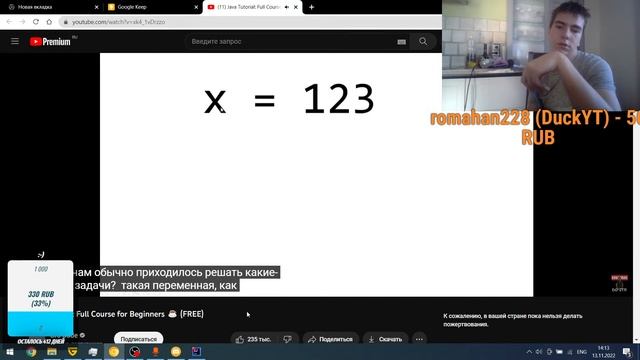Open the taskbar clock showing 14:13
Screen dimensions: 640x360
click(x=603, y=351)
